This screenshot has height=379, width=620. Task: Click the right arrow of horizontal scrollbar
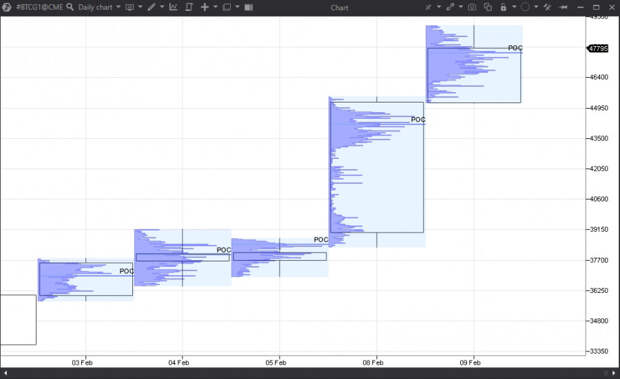pyautogui.click(x=614, y=373)
